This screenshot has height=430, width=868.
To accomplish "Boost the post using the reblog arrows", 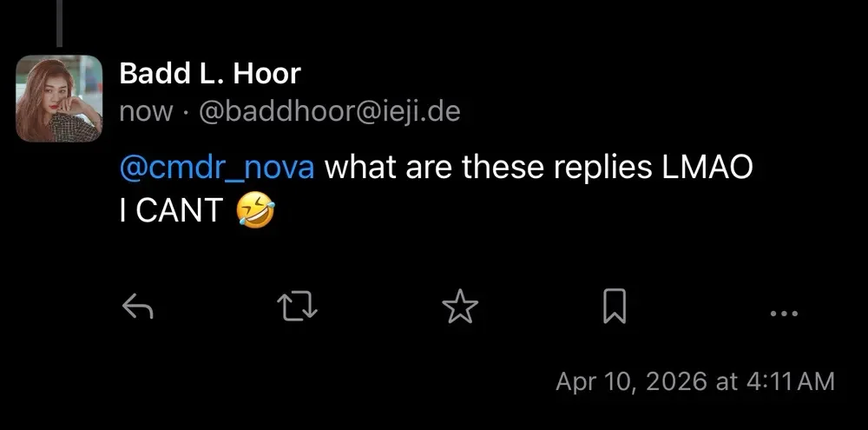I will (x=296, y=306).
